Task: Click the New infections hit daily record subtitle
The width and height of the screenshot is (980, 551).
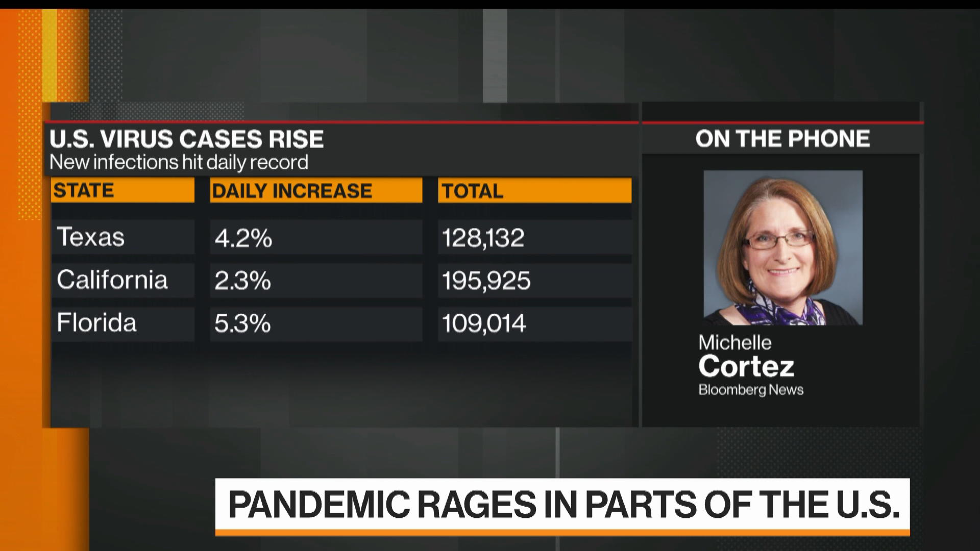Action: coord(179,162)
